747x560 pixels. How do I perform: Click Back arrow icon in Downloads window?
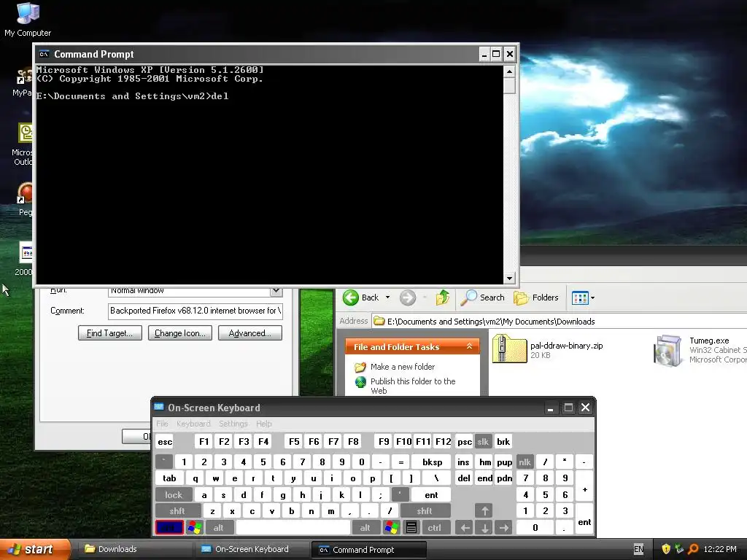click(351, 297)
